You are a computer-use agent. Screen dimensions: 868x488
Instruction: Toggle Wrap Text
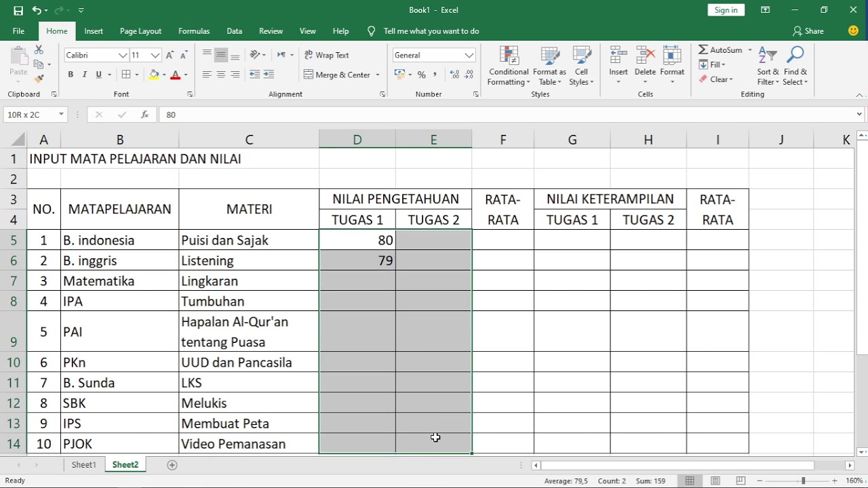pos(326,55)
